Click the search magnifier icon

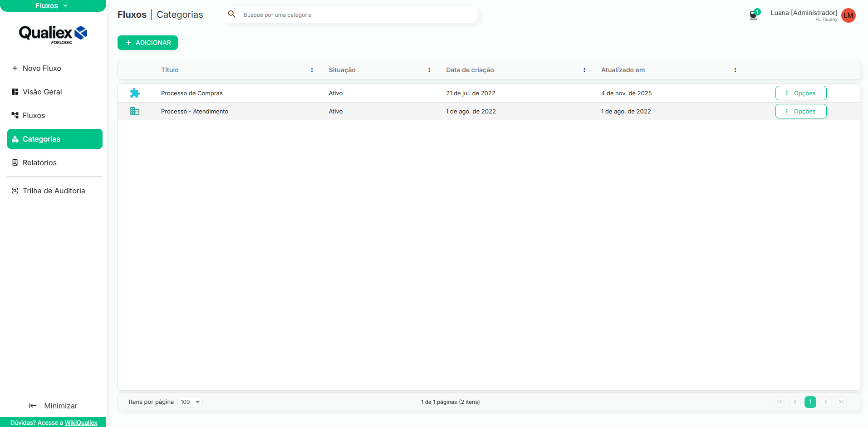[231, 15]
